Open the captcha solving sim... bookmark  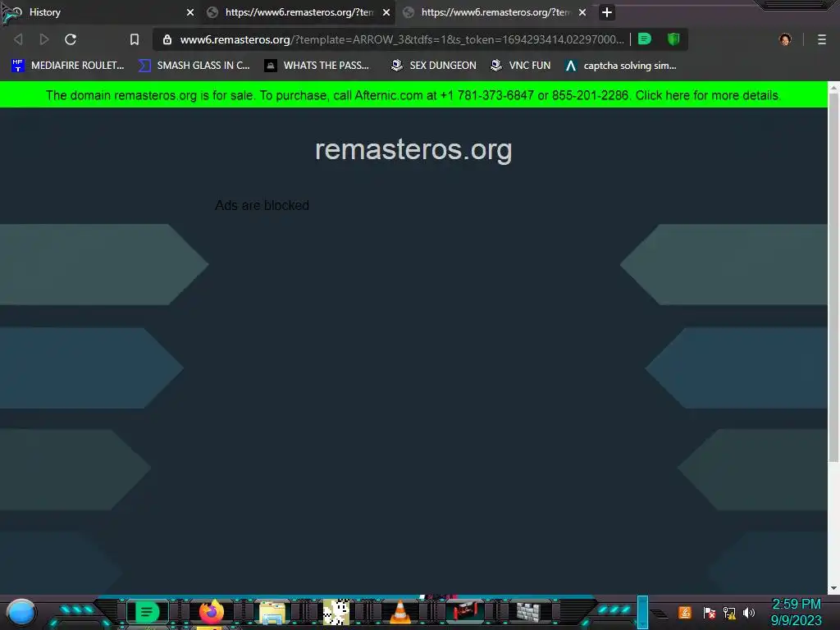pyautogui.click(x=621, y=66)
